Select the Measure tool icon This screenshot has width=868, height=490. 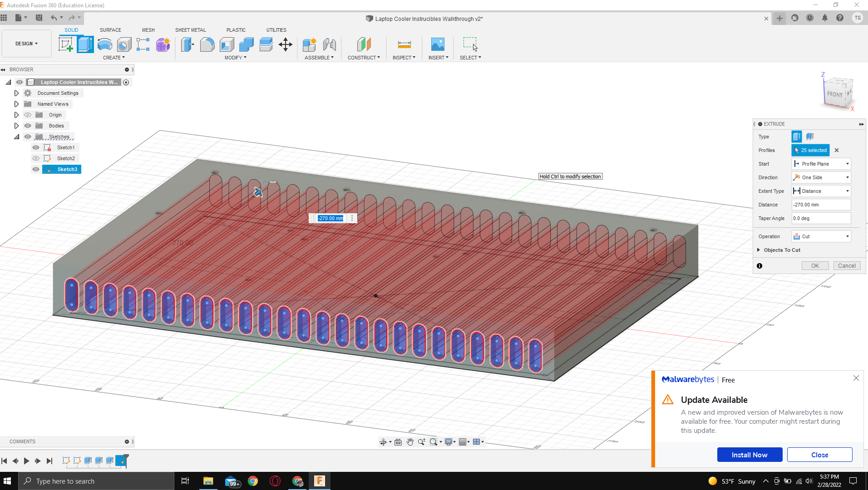pyautogui.click(x=404, y=44)
